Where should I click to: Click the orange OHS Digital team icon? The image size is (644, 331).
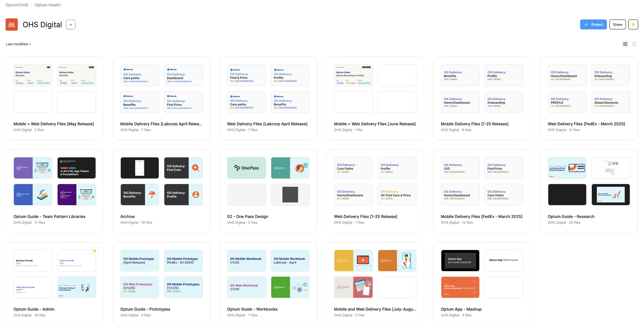pyautogui.click(x=12, y=25)
